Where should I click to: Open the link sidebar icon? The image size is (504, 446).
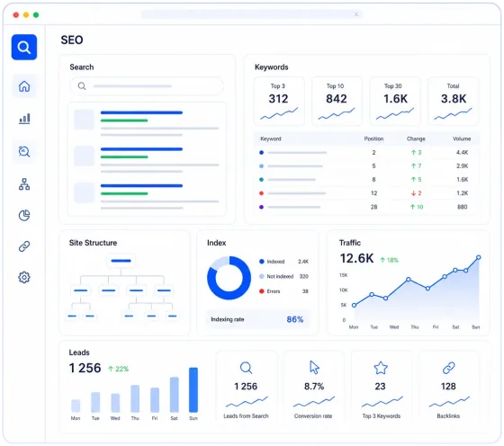[x=24, y=246]
